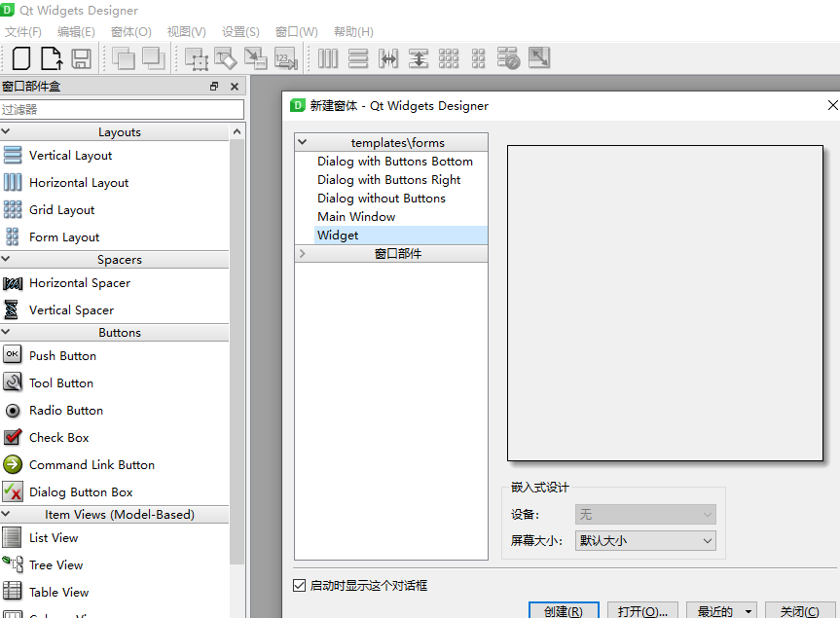Pick Tree View from the widget box

[115, 565]
